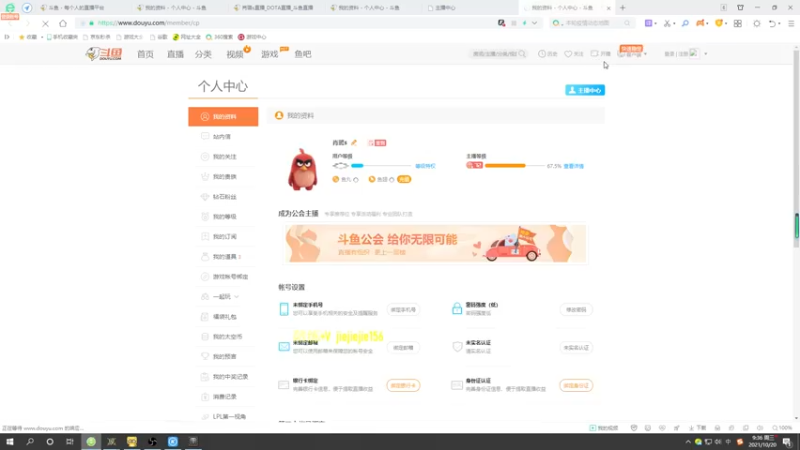The image size is (800, 450).
Task: Expand the 客户端 dropdown arrow
Action: 645,54
